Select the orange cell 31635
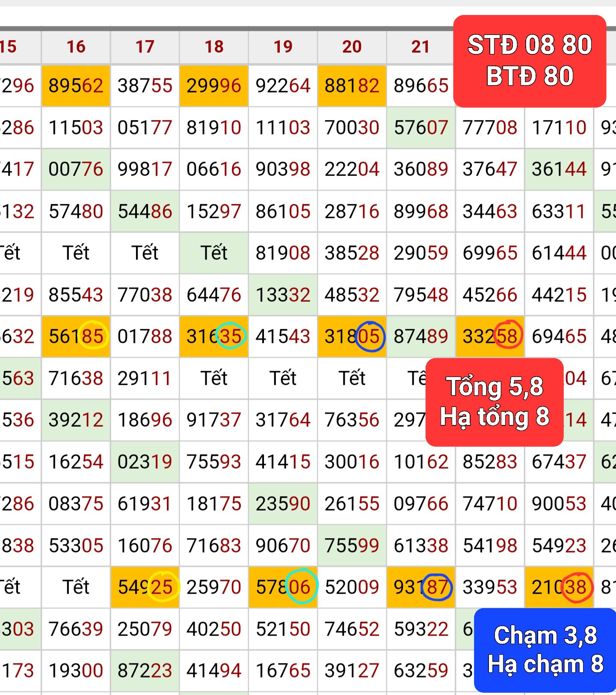Viewport: 616px width, 695px height. pos(214,336)
